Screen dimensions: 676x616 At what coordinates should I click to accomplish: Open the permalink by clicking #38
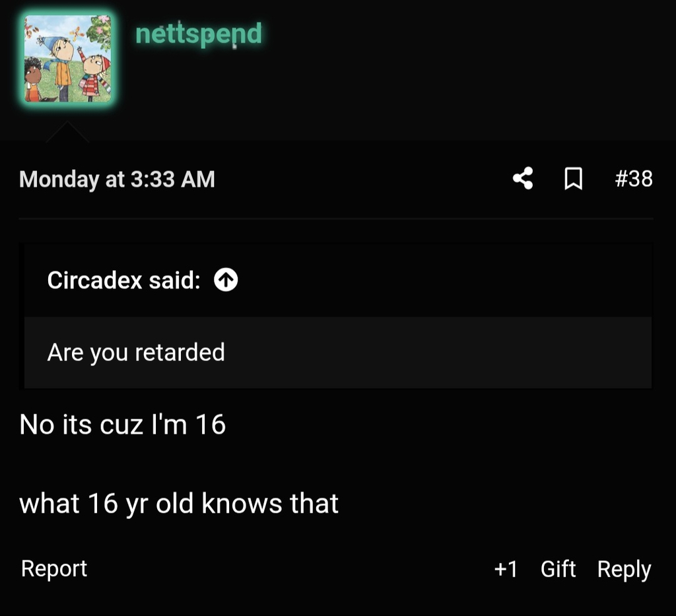(x=633, y=178)
